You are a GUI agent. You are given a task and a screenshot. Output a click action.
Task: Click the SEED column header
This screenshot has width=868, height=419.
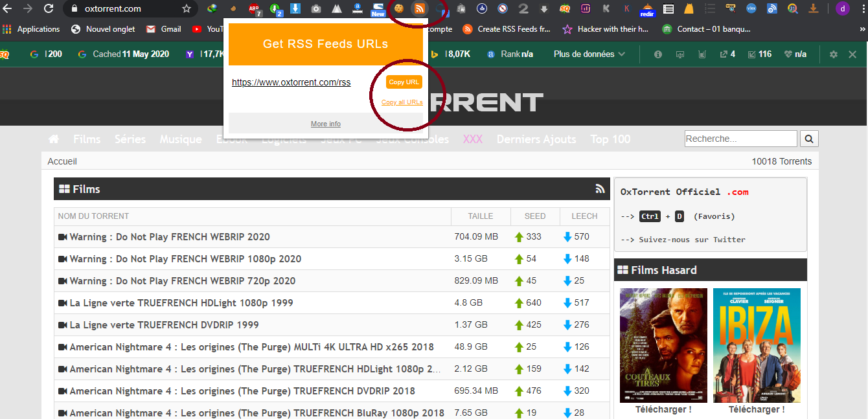pyautogui.click(x=535, y=216)
